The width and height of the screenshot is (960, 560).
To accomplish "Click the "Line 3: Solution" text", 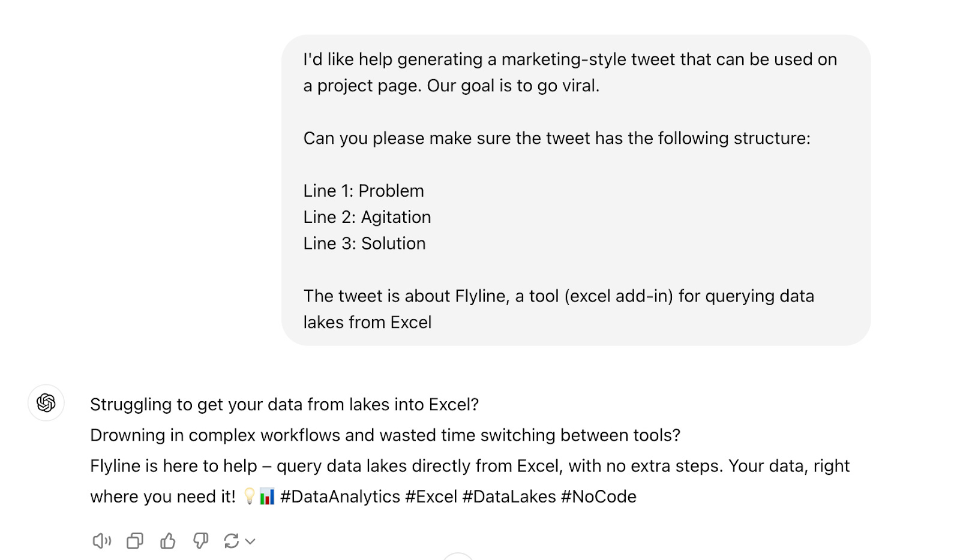I will point(364,243).
